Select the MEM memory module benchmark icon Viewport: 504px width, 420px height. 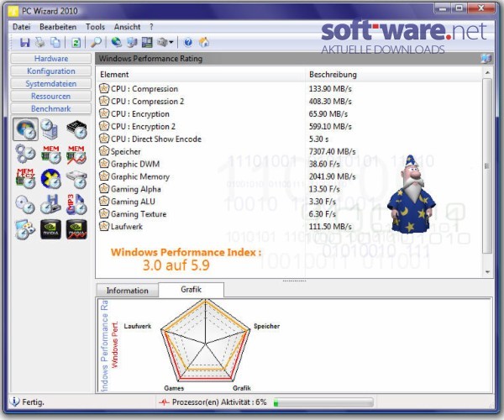click(50, 155)
